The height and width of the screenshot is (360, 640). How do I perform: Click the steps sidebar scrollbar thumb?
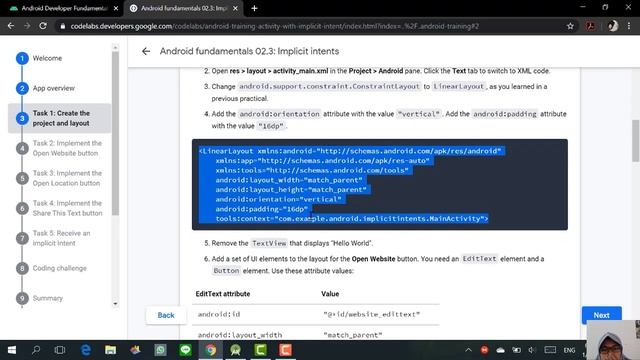[115, 133]
